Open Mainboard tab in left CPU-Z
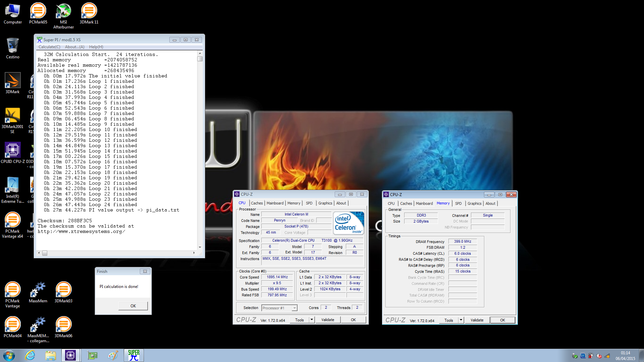The height and width of the screenshot is (362, 644). (275, 203)
